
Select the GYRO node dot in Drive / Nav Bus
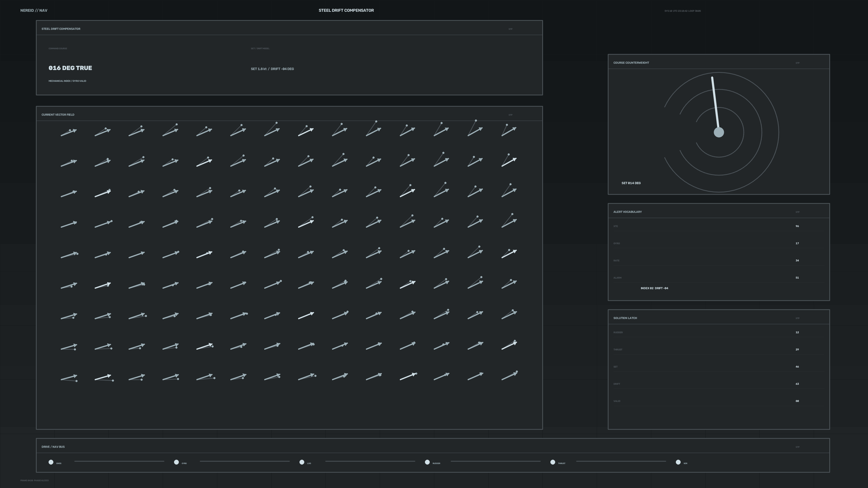point(176,462)
